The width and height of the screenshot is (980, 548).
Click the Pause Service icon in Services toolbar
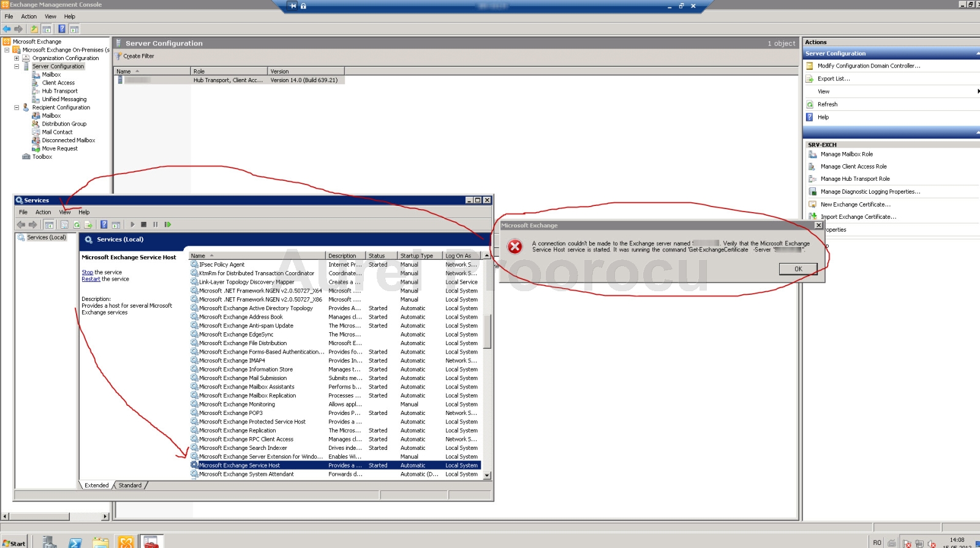(x=156, y=224)
